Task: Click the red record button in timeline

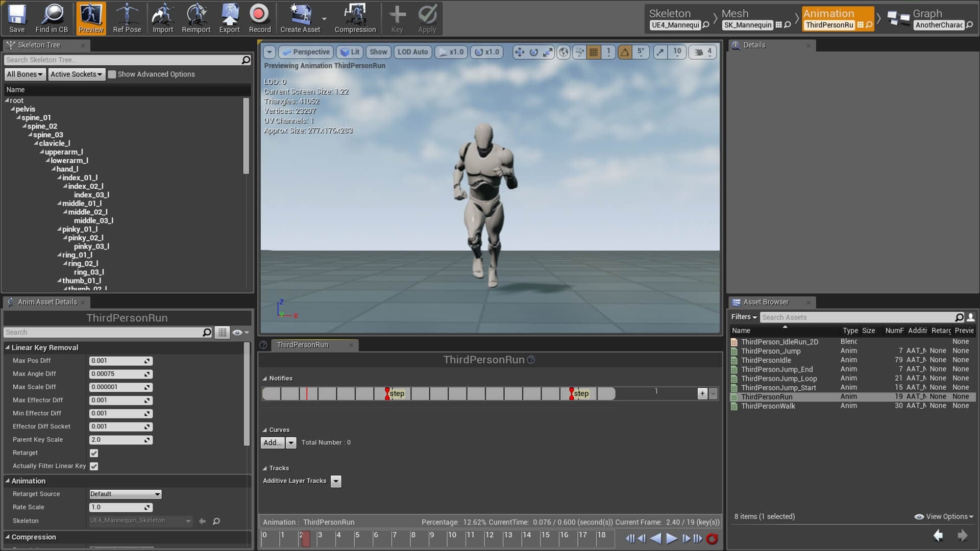Action: [712, 539]
